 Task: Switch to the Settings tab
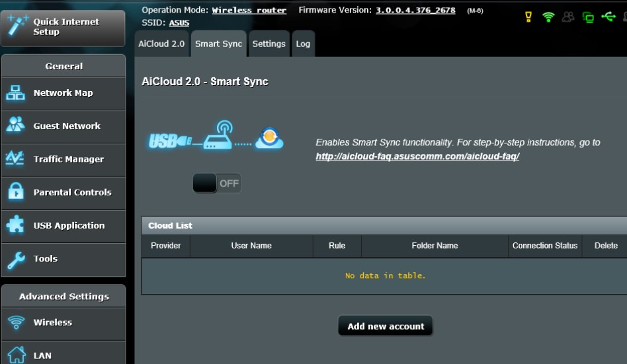[269, 44]
